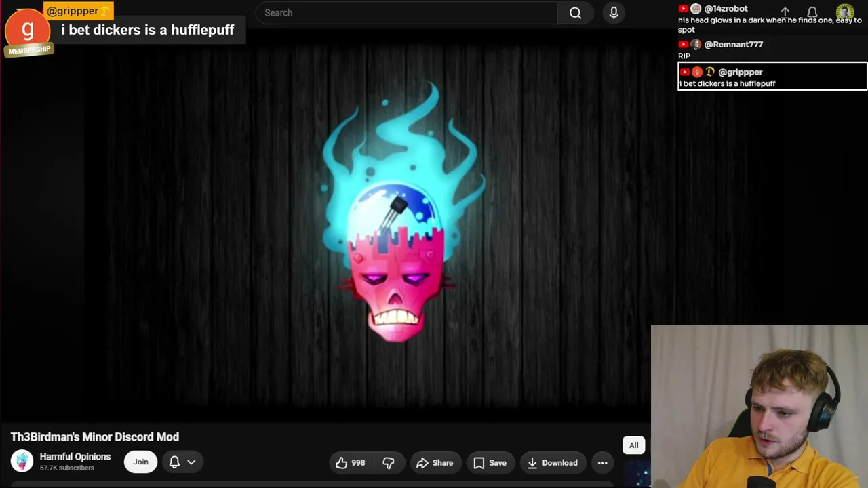Click the streamer webcam overlay
Screen dimensions: 868x488
point(759,407)
